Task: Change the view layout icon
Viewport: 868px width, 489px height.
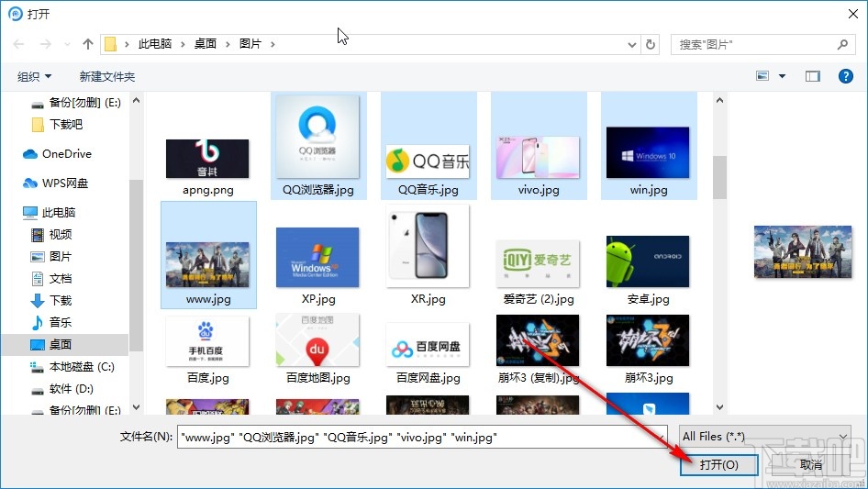Action: pos(762,76)
